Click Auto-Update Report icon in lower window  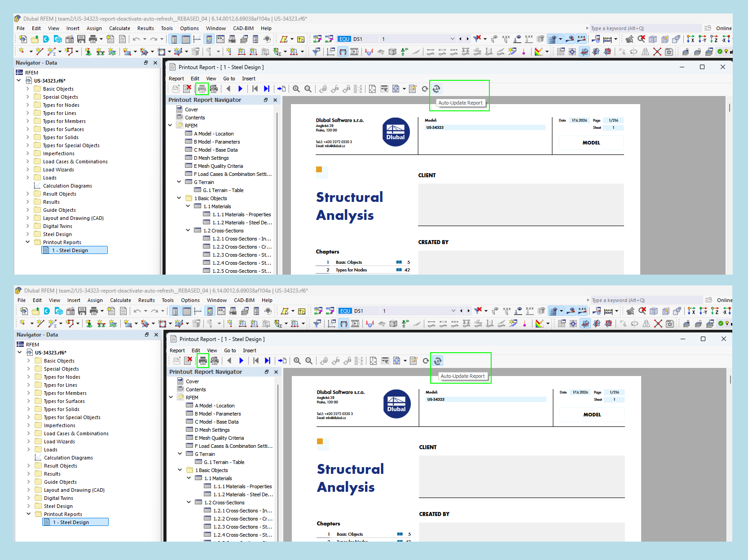[437, 361]
